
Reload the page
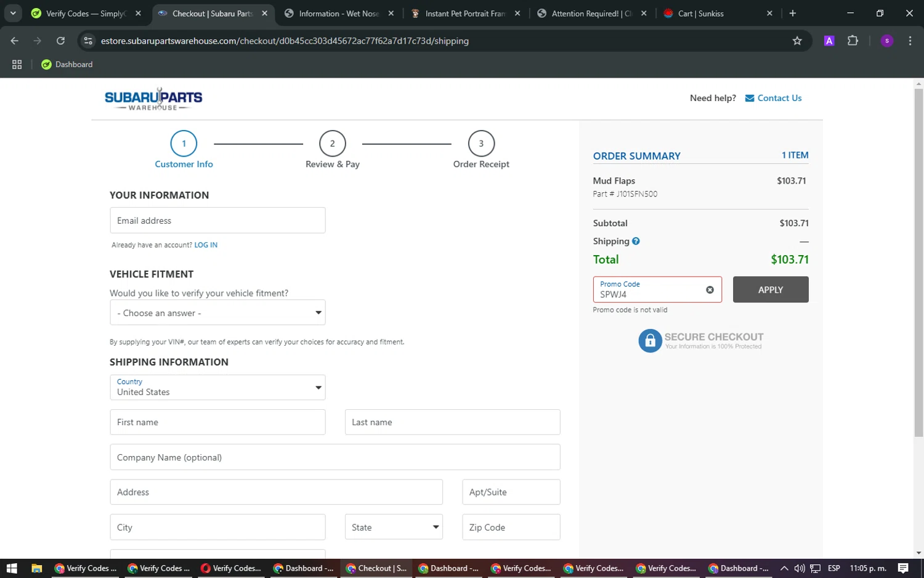60,41
